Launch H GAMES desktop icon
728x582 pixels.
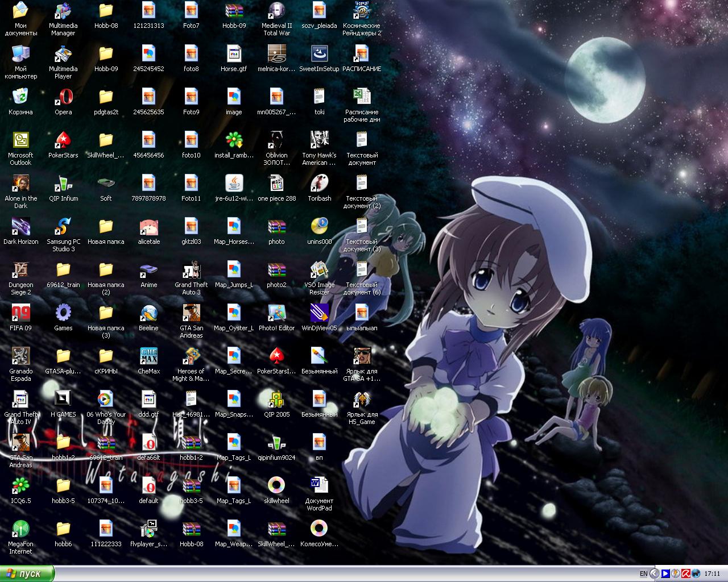point(63,399)
